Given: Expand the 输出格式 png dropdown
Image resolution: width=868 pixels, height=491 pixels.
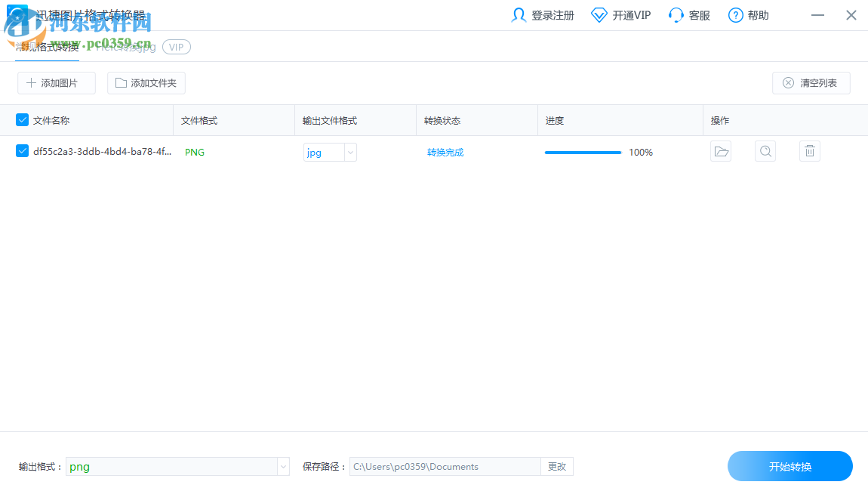Looking at the screenshot, I should pyautogui.click(x=282, y=466).
